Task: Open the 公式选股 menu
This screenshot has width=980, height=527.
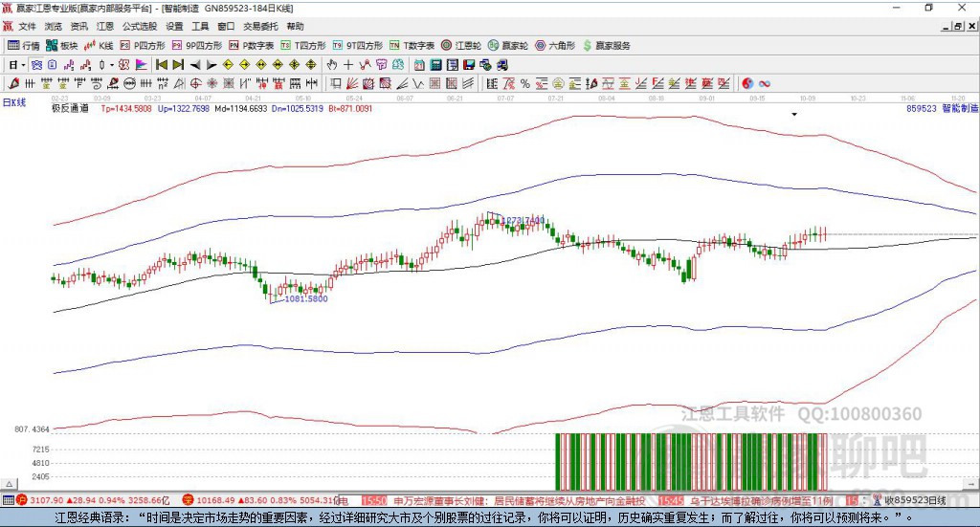Action: (140, 26)
